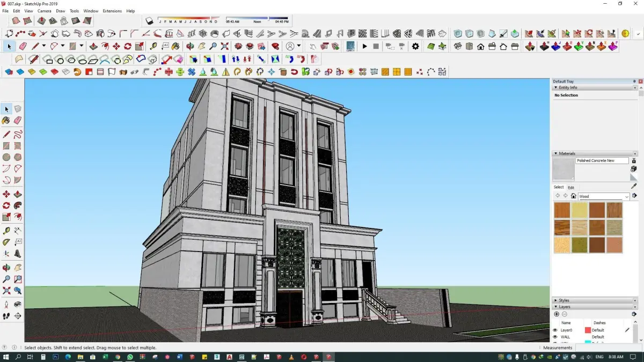Click the Display Secondary Selection Pane icon
The image size is (644, 362).
click(x=634, y=161)
